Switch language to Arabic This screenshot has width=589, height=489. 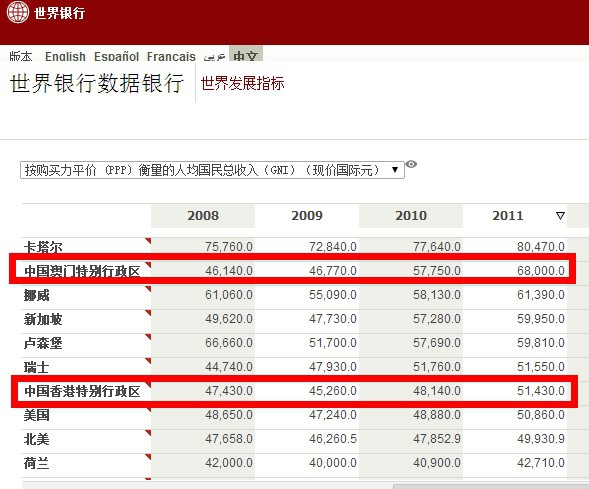tap(214, 56)
